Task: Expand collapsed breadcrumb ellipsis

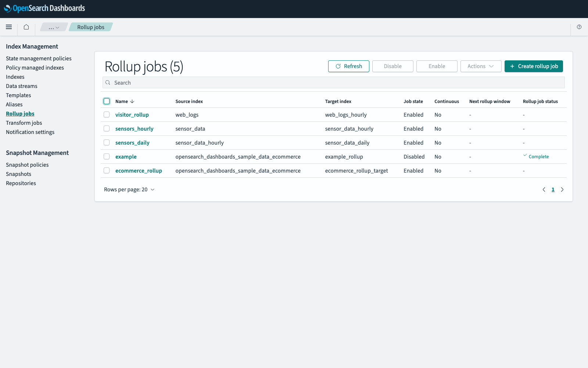Action: 54,27
